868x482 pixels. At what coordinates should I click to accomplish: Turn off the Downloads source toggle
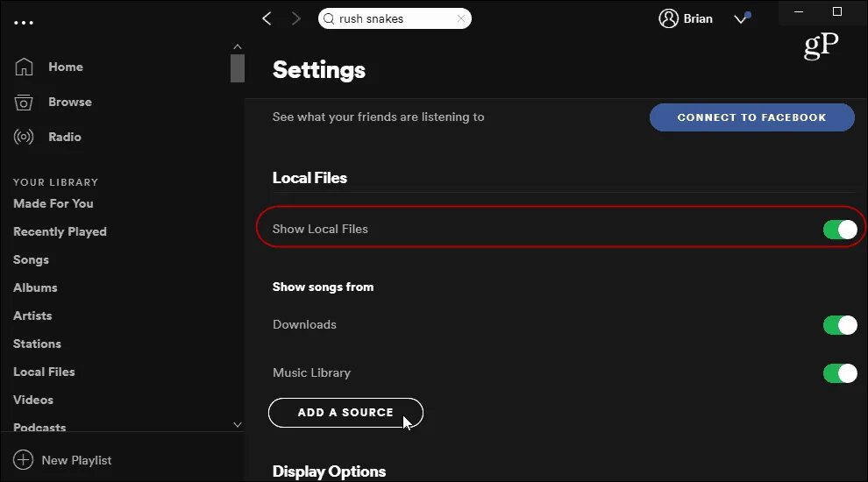pos(839,325)
